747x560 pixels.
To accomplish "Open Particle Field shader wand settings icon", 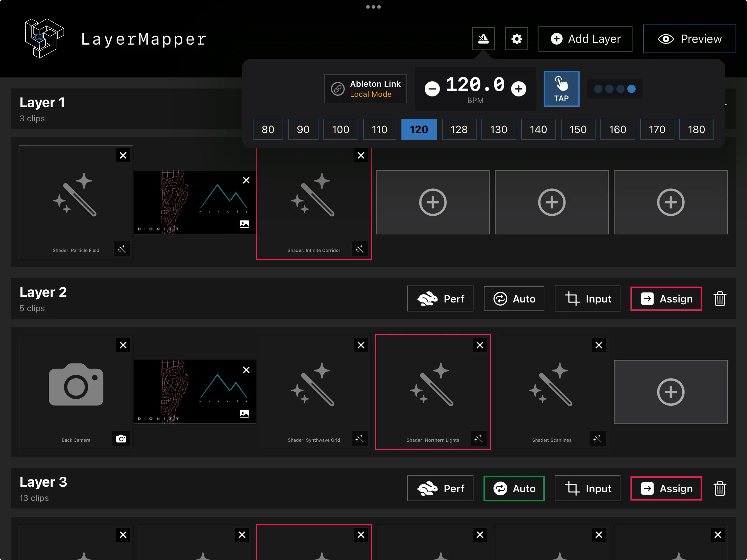I will [x=122, y=249].
